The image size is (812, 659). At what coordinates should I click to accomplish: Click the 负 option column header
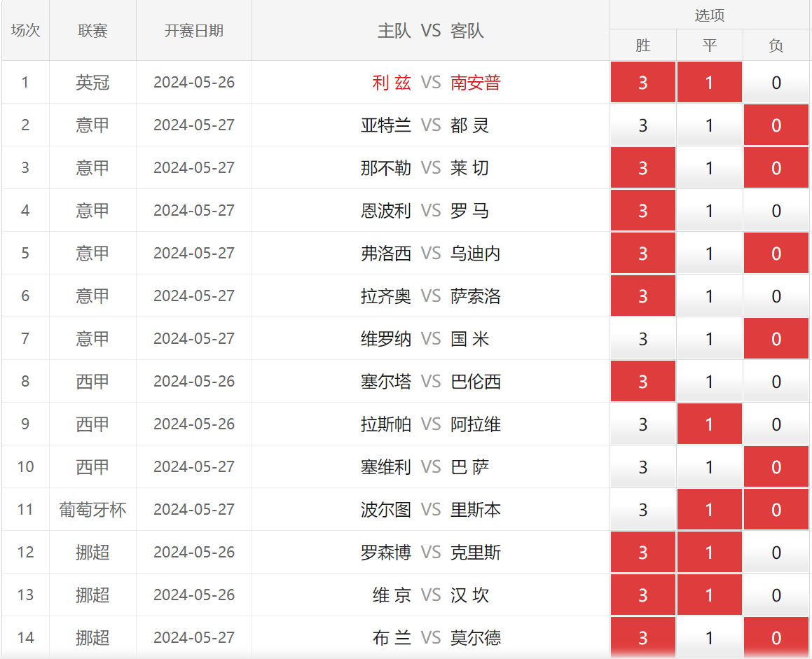click(776, 46)
